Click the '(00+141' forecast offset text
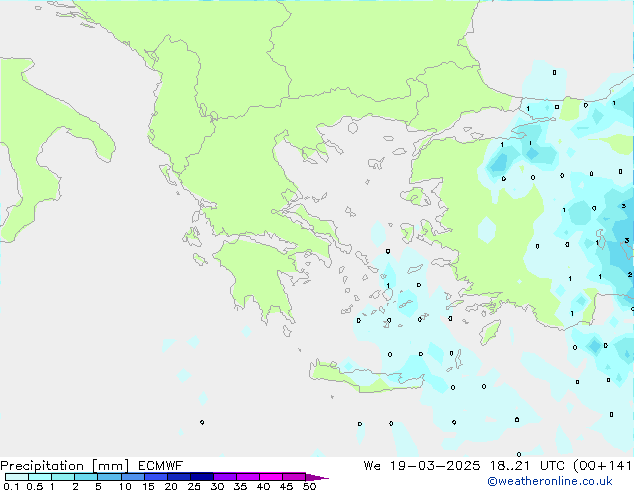The width and height of the screenshot is (634, 490). click(x=603, y=466)
